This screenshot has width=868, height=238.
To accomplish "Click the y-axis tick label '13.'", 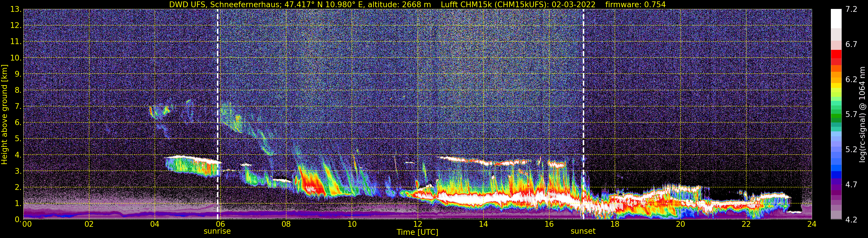I will coord(16,10).
